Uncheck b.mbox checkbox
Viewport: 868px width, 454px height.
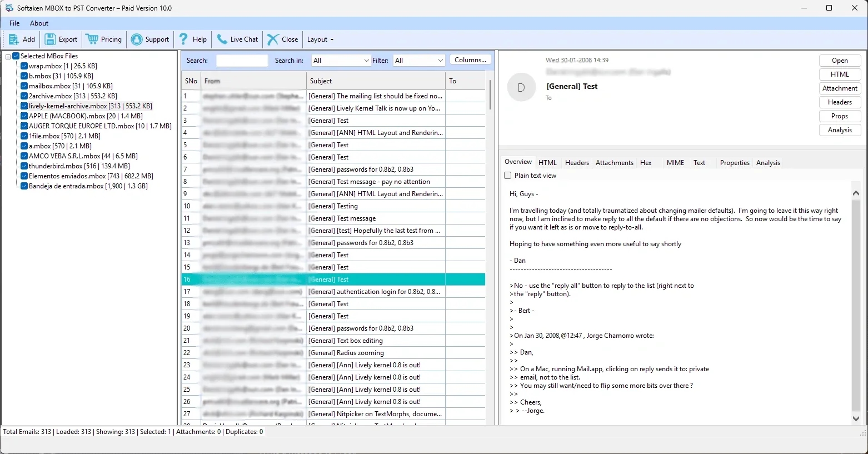pos(24,76)
